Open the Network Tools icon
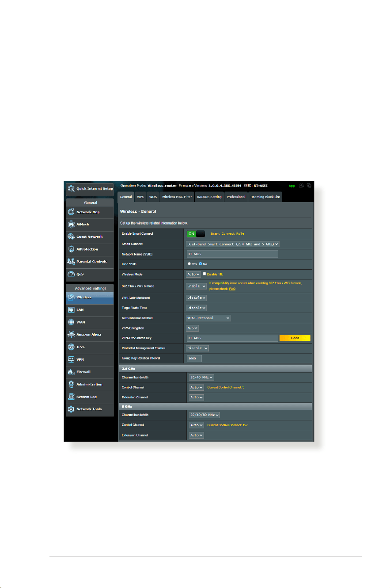The height and width of the screenshot is (588, 390). [71, 409]
